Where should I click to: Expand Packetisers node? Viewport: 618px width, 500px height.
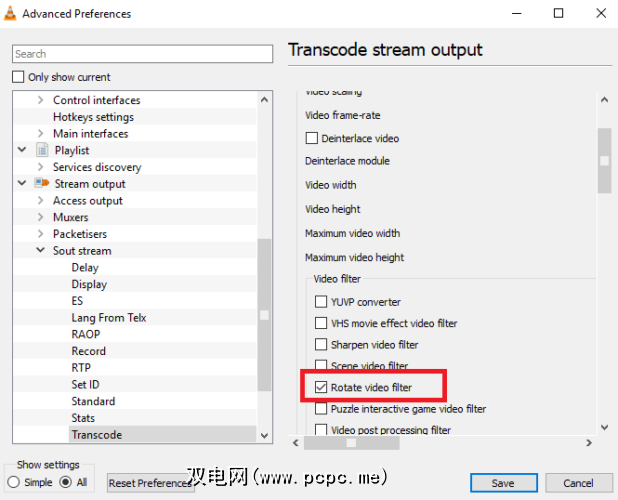pyautogui.click(x=40, y=234)
